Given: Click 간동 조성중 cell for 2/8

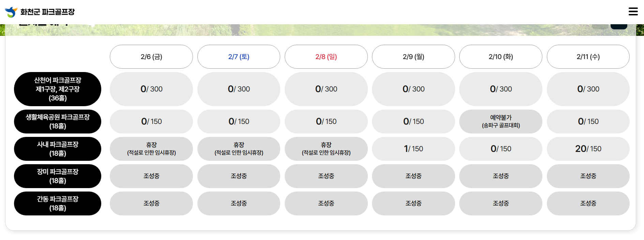Looking at the screenshot, I should (326, 203).
